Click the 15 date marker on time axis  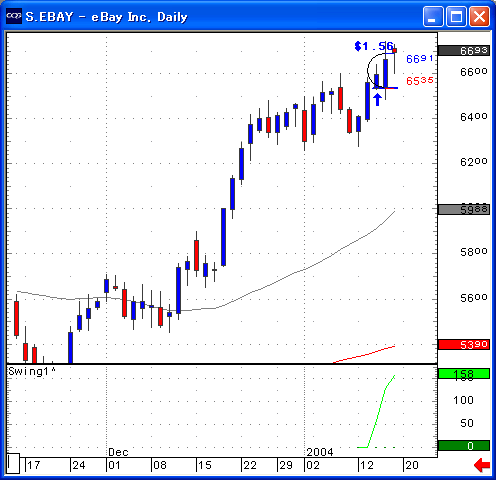[x=204, y=465]
